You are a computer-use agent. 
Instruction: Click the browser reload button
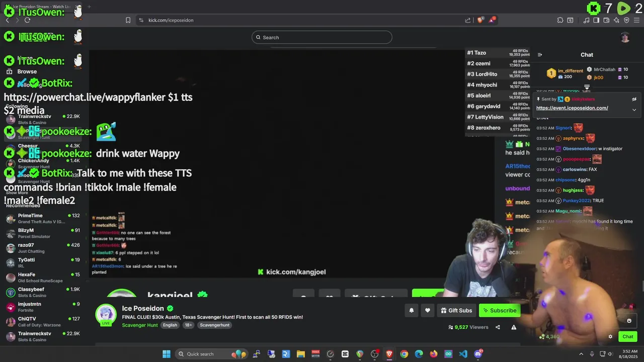coord(27,20)
